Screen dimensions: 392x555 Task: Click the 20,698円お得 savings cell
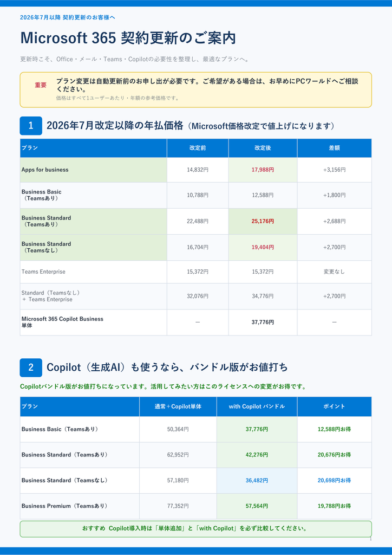pos(335,481)
